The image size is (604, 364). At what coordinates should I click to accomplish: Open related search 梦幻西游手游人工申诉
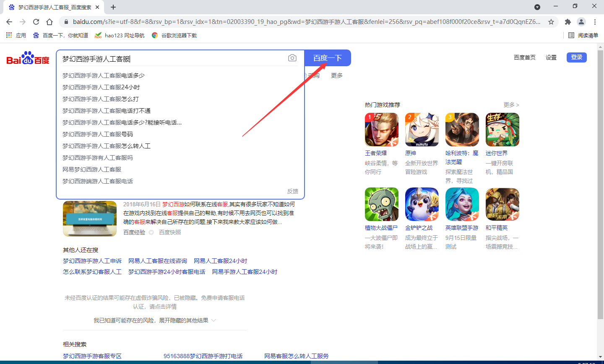[92, 261]
